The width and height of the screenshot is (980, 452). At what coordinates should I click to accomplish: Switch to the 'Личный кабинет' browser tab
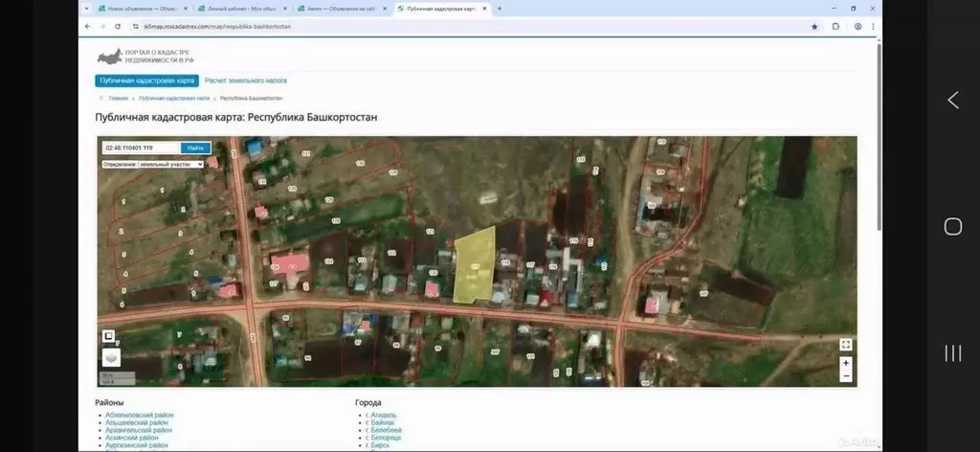(237, 8)
